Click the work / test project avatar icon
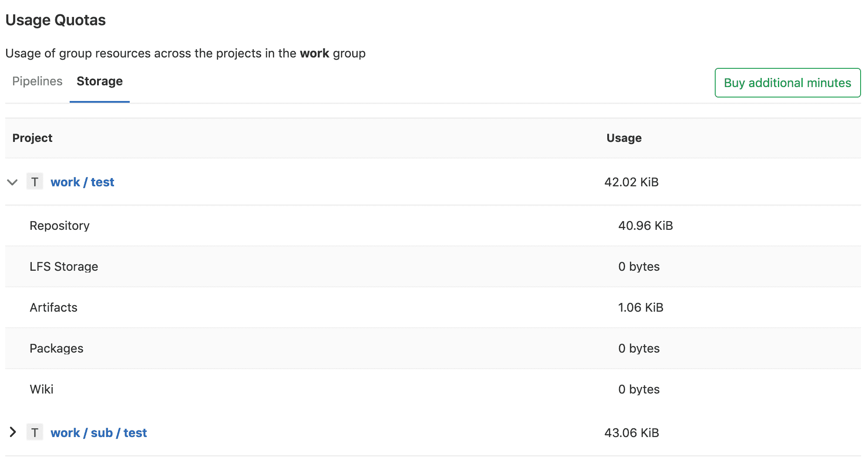Image resolution: width=868 pixels, height=471 pixels. (x=35, y=182)
